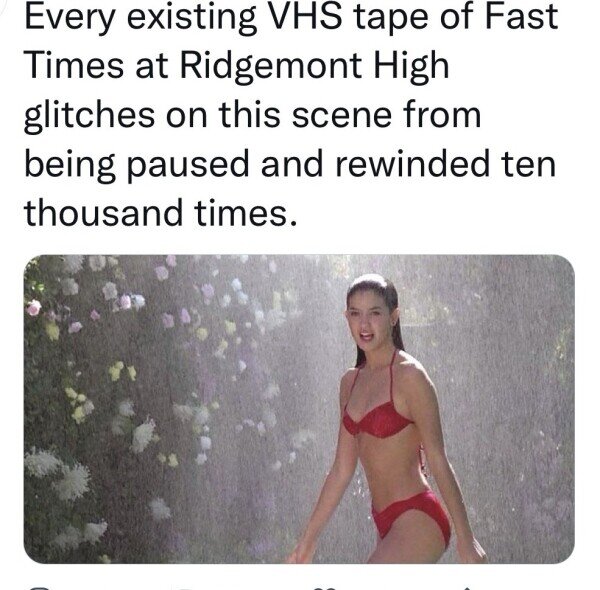Click the word 'paused' in the tweet
Image resolution: width=600 pixels, height=590 pixels.
point(188,165)
